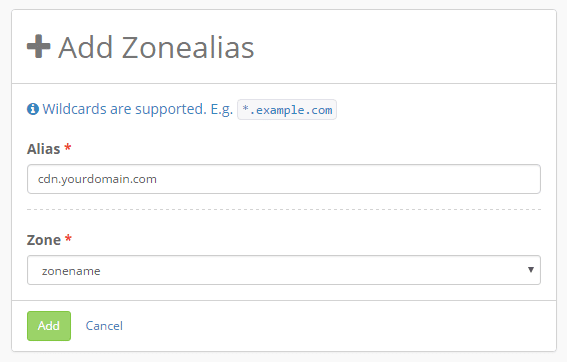
Task: Click the blue info circle icon
Action: click(x=33, y=108)
